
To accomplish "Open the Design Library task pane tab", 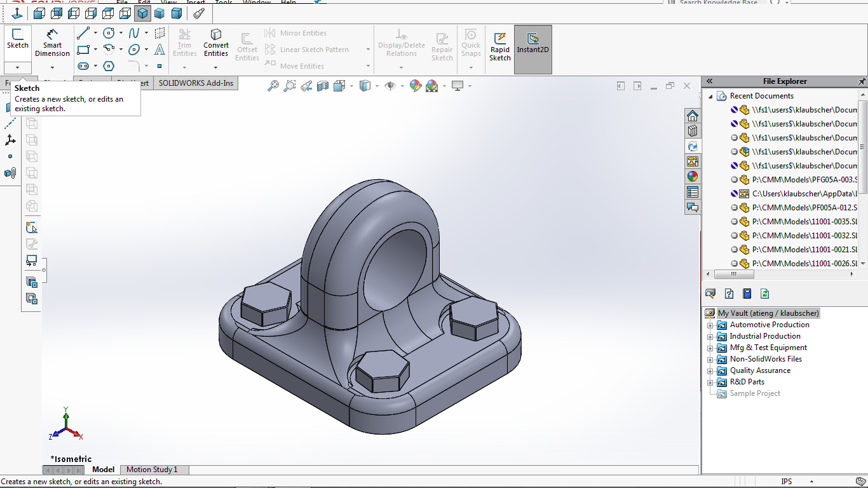I will click(693, 131).
